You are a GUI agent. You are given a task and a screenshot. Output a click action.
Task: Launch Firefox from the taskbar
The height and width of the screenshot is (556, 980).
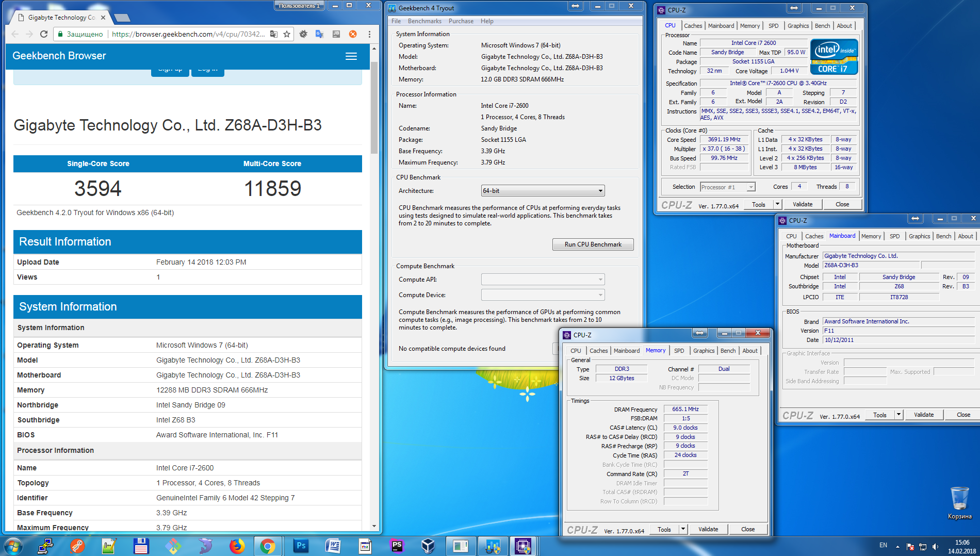pos(237,546)
